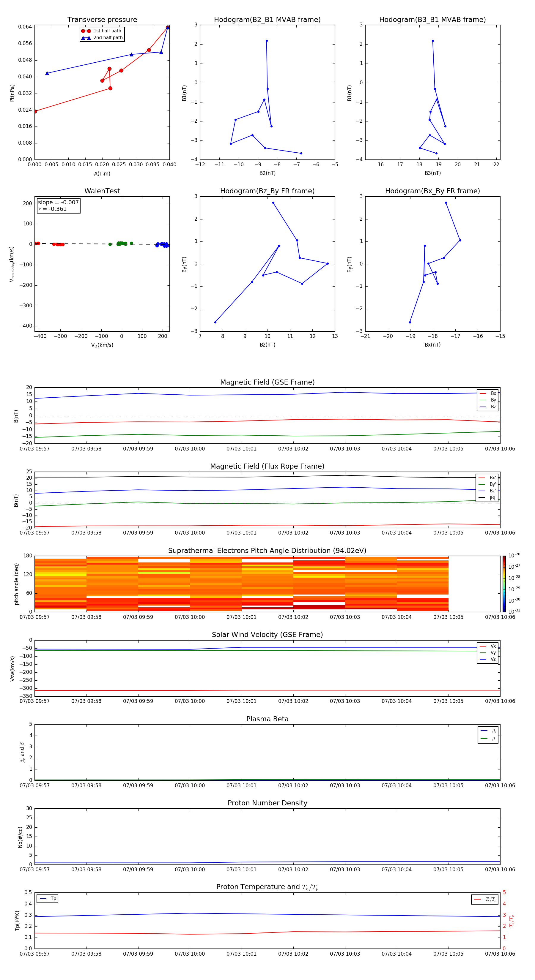Click the 07/03 10:00 tick in GSE panel

pyautogui.click(x=190, y=448)
